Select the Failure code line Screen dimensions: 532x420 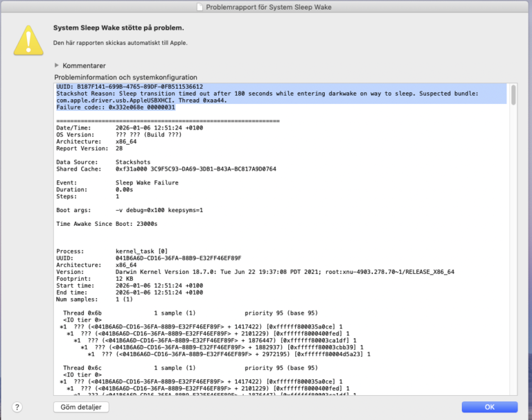pyautogui.click(x=116, y=107)
